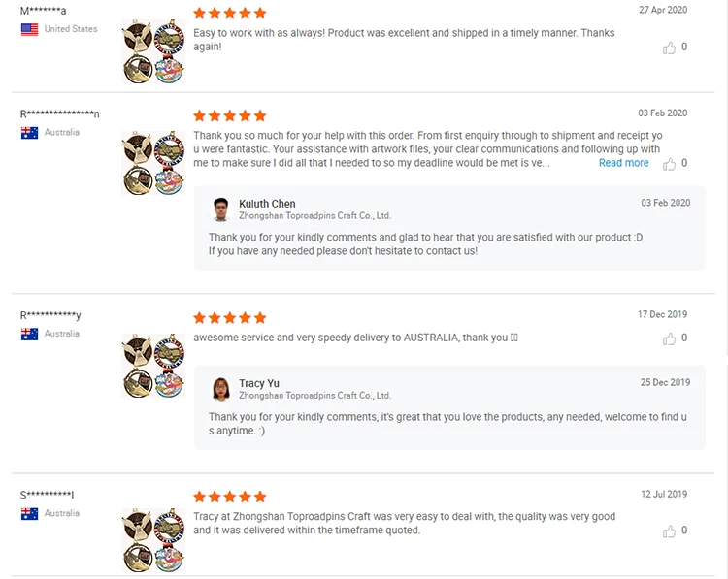This screenshot has width=728, height=579.
Task: Open product thumbnail in 03 Feb 2020 review
Action: [x=152, y=164]
